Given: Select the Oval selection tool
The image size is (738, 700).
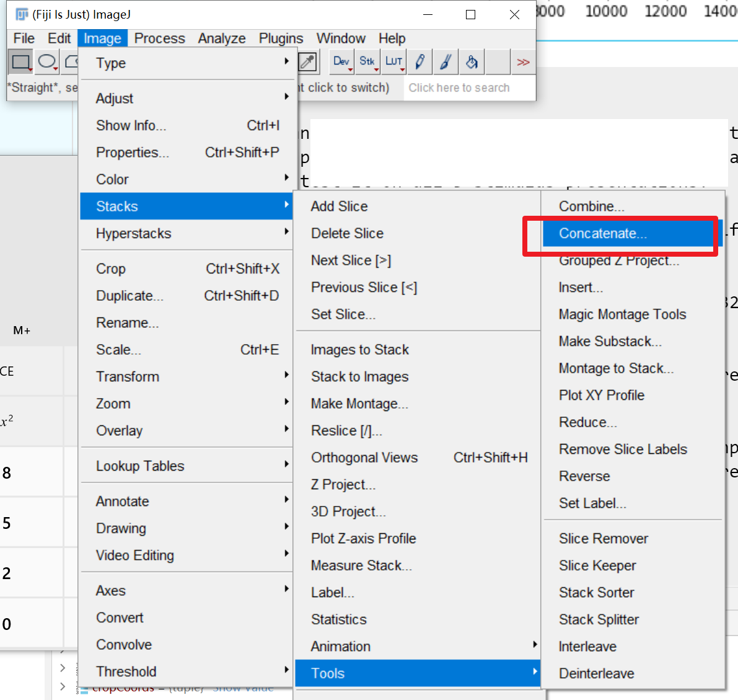Looking at the screenshot, I should (x=46, y=62).
